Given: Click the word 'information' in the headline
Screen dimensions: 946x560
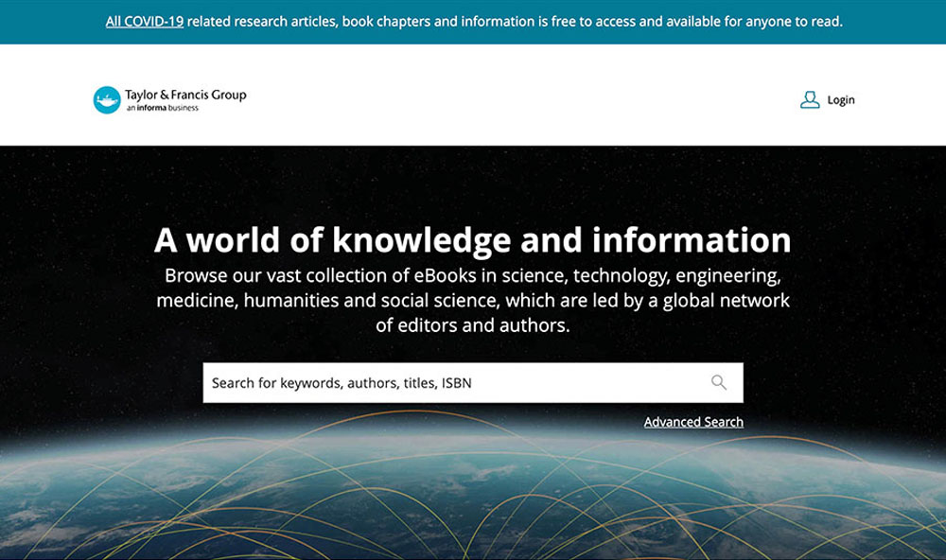Looking at the screenshot, I should coord(692,240).
